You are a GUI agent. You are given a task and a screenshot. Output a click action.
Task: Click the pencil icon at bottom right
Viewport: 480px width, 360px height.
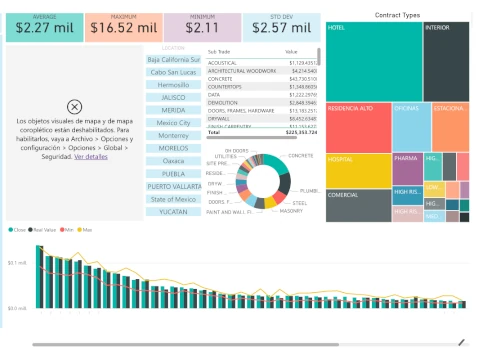462,342
